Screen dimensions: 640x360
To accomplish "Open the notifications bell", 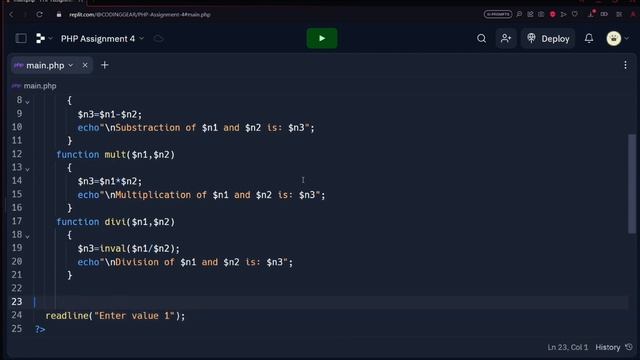I will (x=589, y=38).
